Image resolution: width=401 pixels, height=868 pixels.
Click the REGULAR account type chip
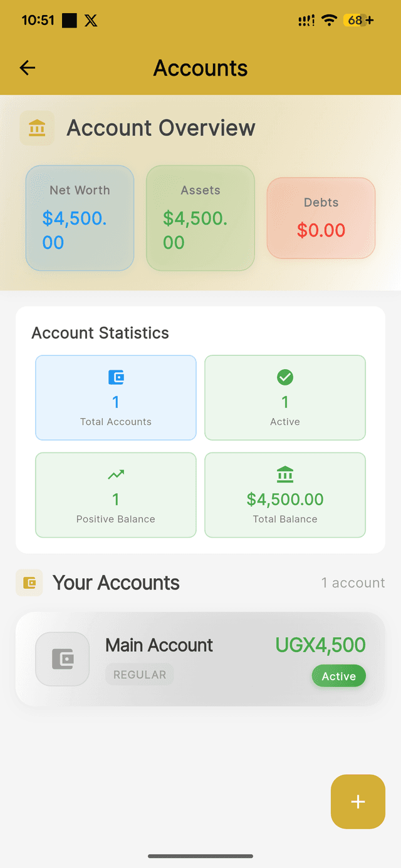[139, 674]
